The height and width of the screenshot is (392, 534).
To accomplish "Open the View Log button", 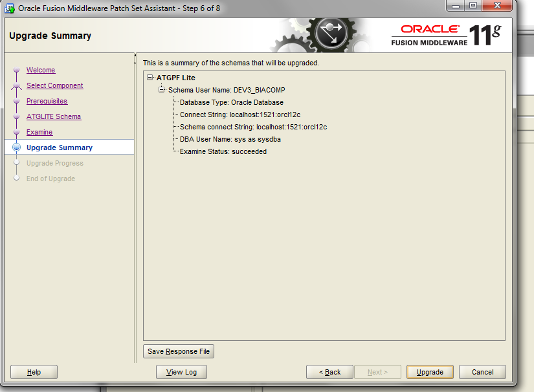I will tap(181, 372).
